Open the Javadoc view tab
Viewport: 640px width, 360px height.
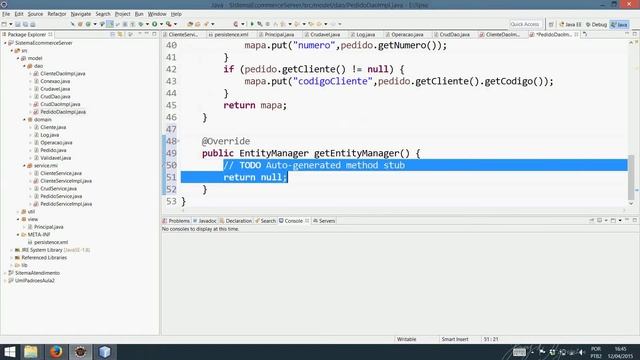pyautogui.click(x=204, y=221)
